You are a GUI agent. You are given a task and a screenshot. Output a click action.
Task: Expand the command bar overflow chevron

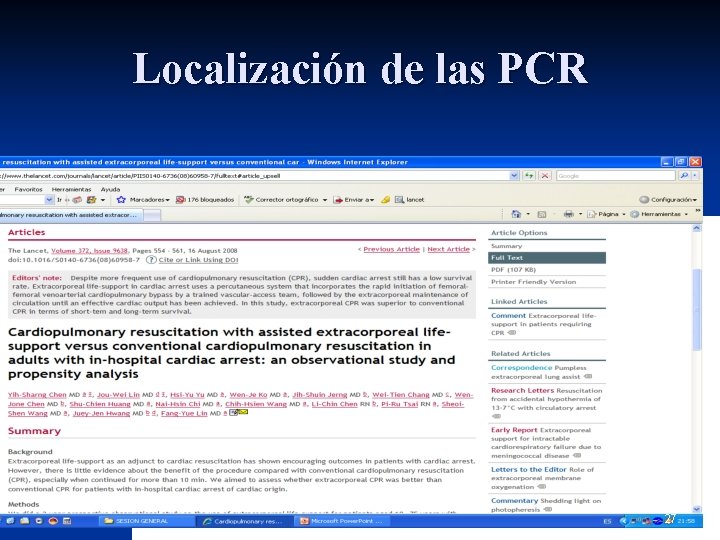[698, 211]
